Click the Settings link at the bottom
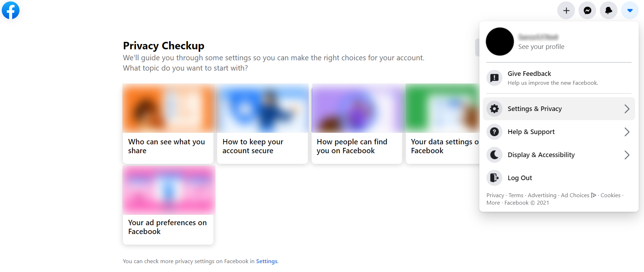 (x=266, y=261)
